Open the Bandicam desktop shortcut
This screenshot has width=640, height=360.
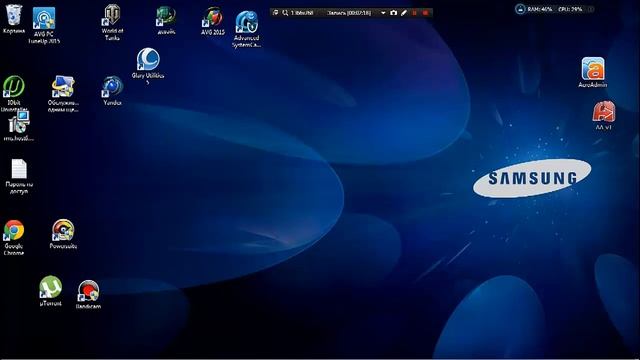click(x=88, y=294)
